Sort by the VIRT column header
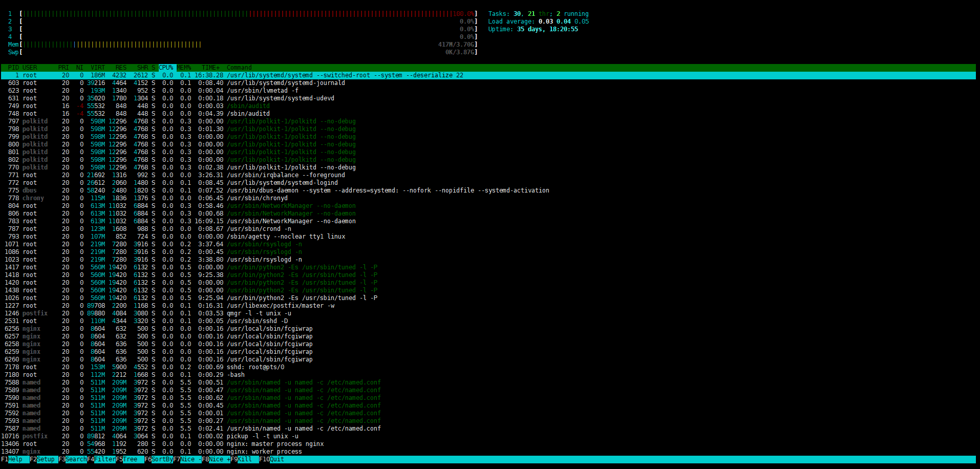The width and height of the screenshot is (980, 469). [x=98, y=68]
